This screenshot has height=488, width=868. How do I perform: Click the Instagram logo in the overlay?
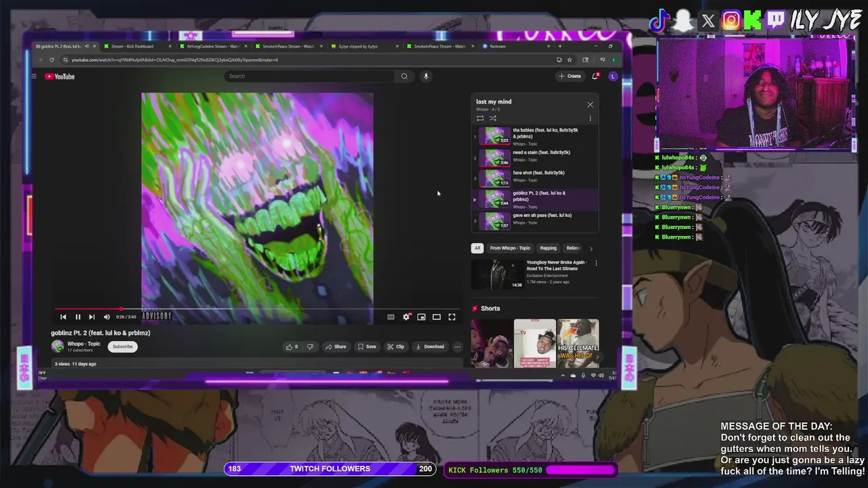pyautogui.click(x=731, y=20)
